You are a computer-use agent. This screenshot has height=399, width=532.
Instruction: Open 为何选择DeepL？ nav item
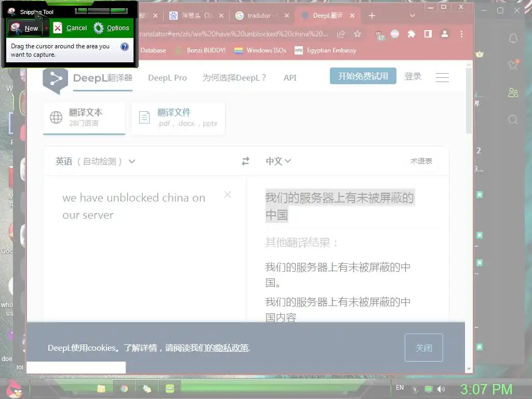tap(234, 78)
